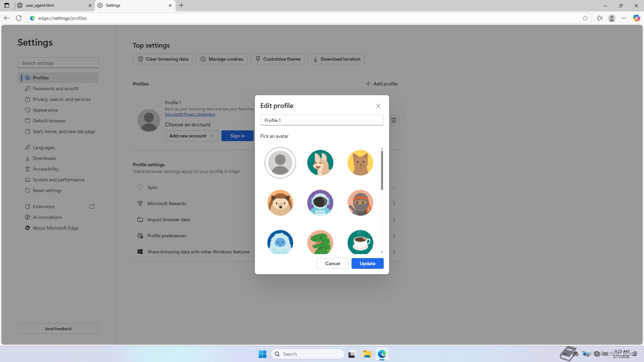Click the delete profile trash icon

[x=394, y=120]
